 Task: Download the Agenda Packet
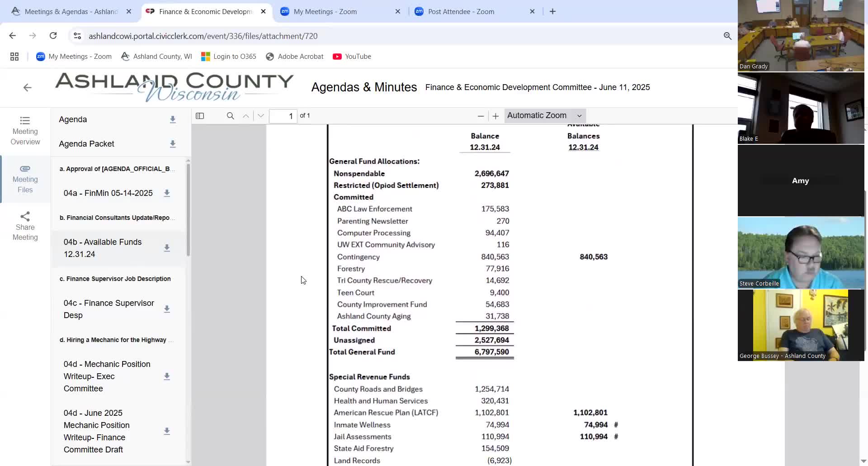click(x=173, y=144)
